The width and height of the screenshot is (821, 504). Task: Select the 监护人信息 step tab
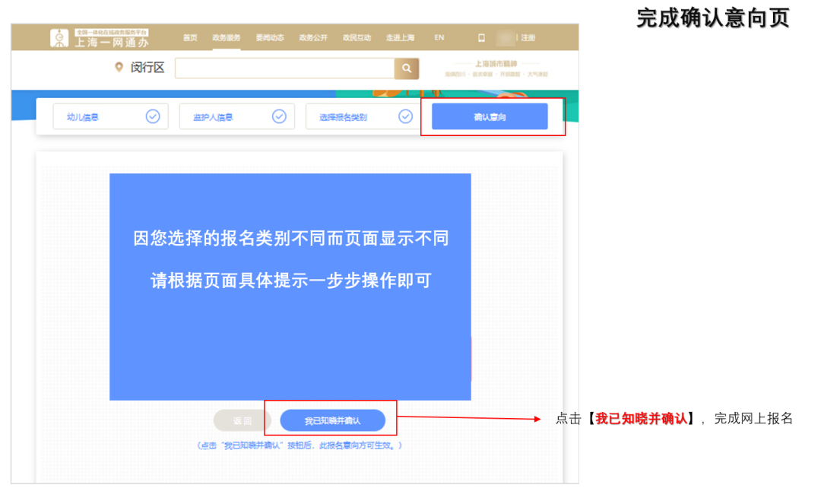coord(236,116)
